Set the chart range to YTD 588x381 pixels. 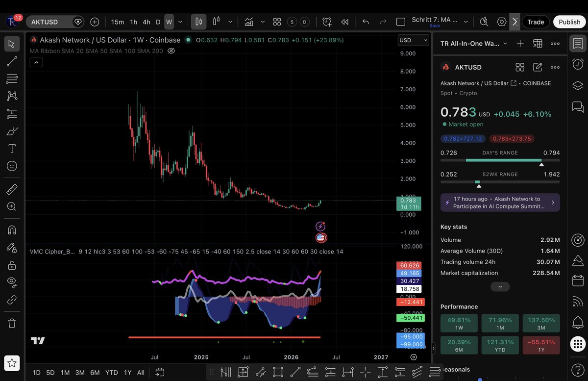click(112, 373)
